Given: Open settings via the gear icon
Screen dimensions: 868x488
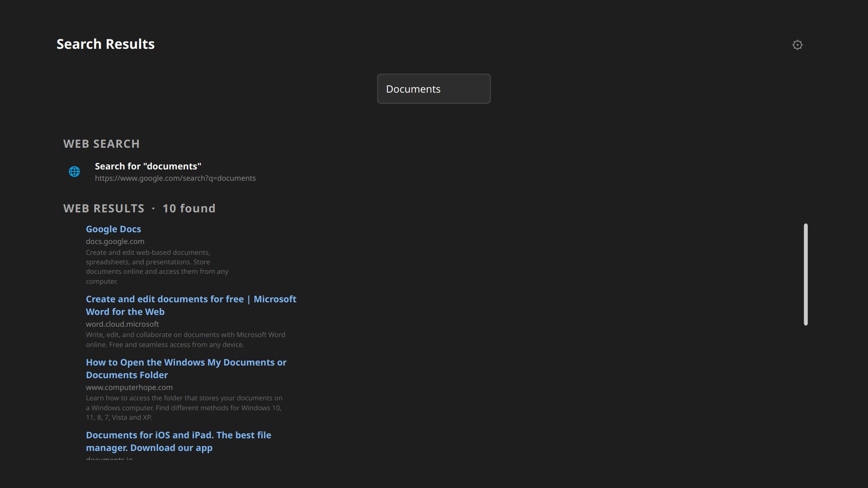Looking at the screenshot, I should 797,45.
